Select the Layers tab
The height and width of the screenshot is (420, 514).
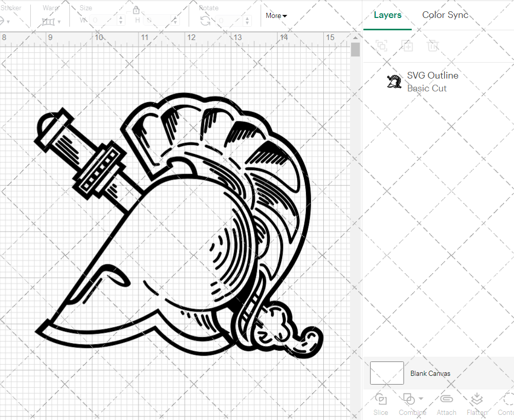coord(388,15)
